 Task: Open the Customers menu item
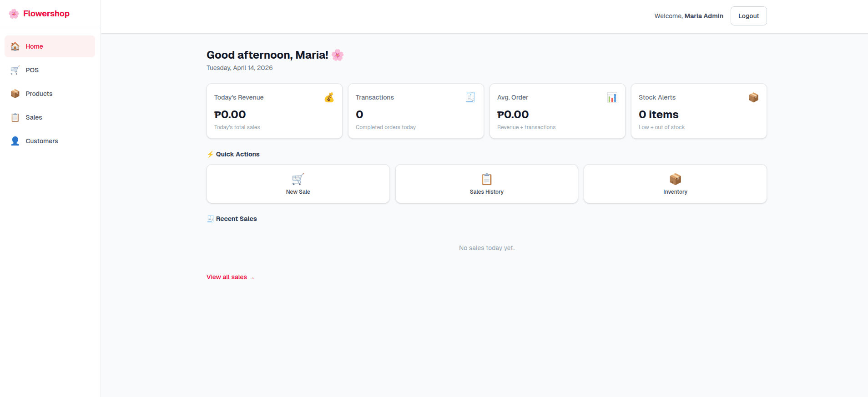(50, 141)
